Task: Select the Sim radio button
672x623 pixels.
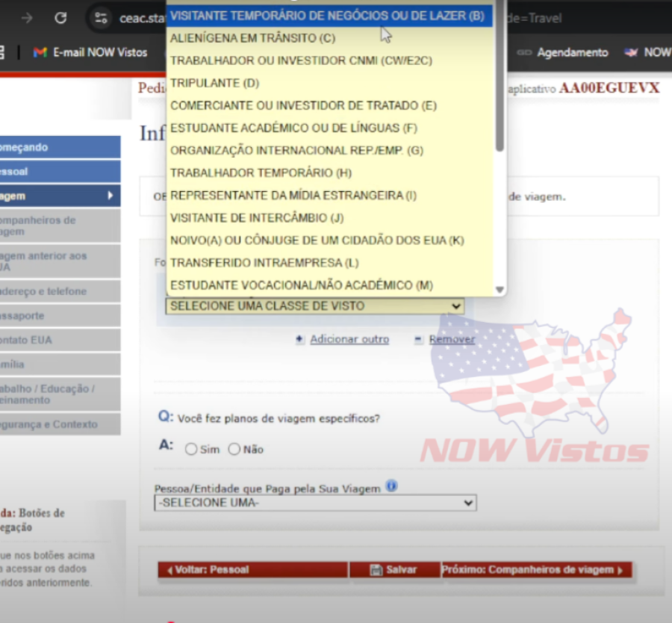Action: [190, 449]
